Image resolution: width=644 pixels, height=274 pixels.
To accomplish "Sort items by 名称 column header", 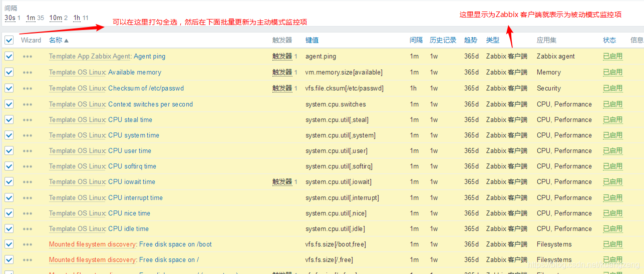I will coord(59,40).
